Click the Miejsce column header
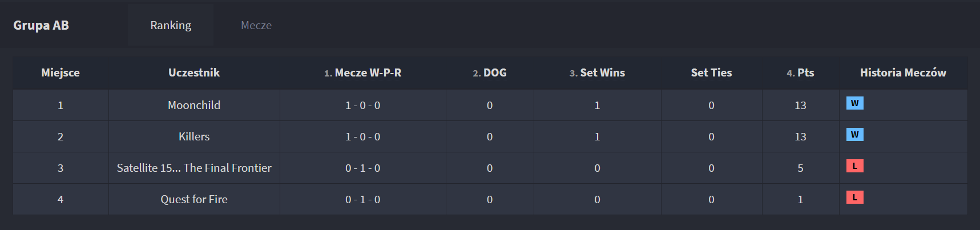 (61, 72)
